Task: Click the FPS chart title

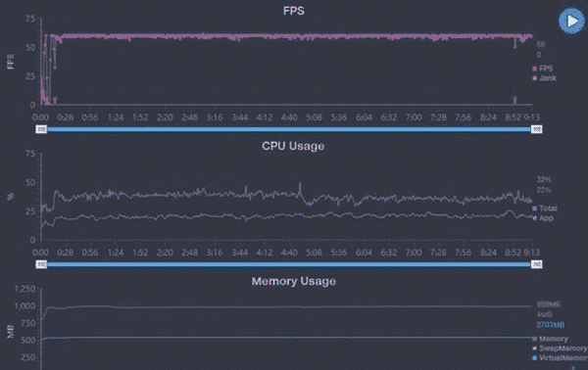Action: 294,11
